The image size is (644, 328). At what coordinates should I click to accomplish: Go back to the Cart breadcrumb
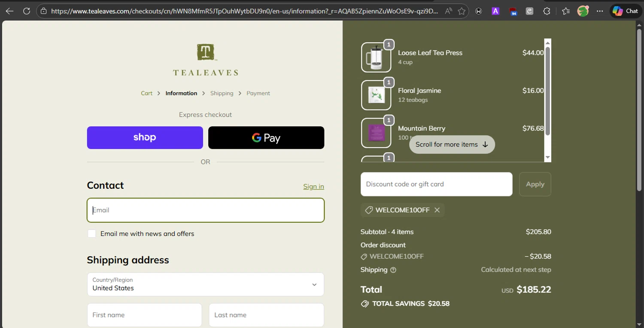point(147,93)
